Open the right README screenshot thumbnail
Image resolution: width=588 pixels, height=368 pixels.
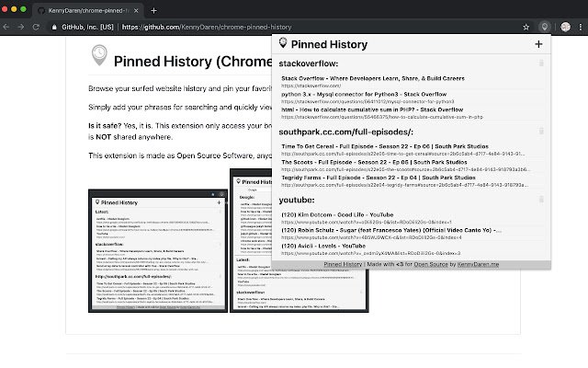(x=300, y=240)
